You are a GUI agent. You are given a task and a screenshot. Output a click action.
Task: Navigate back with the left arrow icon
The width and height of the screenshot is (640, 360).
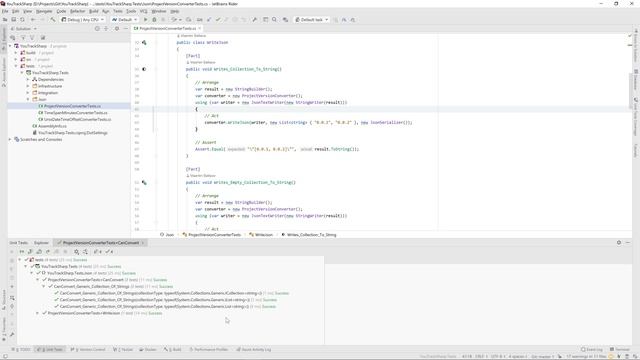coord(33,20)
